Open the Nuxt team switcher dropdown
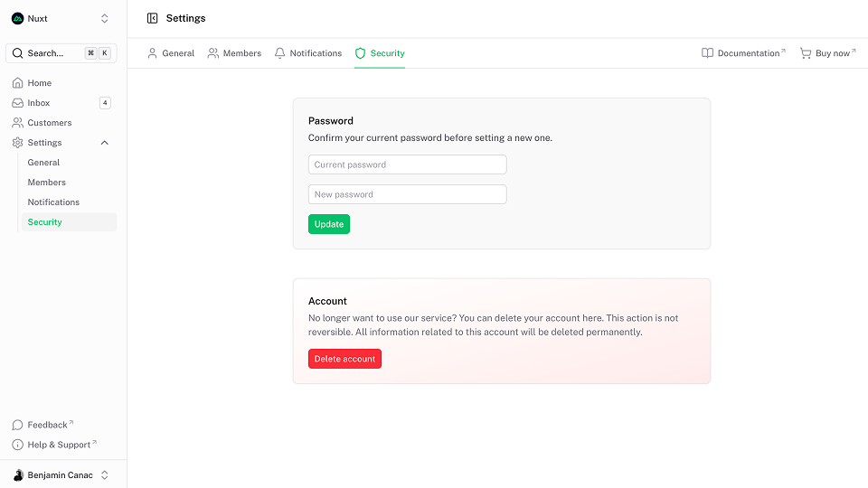Viewport: 868px width, 488px height. [104, 18]
